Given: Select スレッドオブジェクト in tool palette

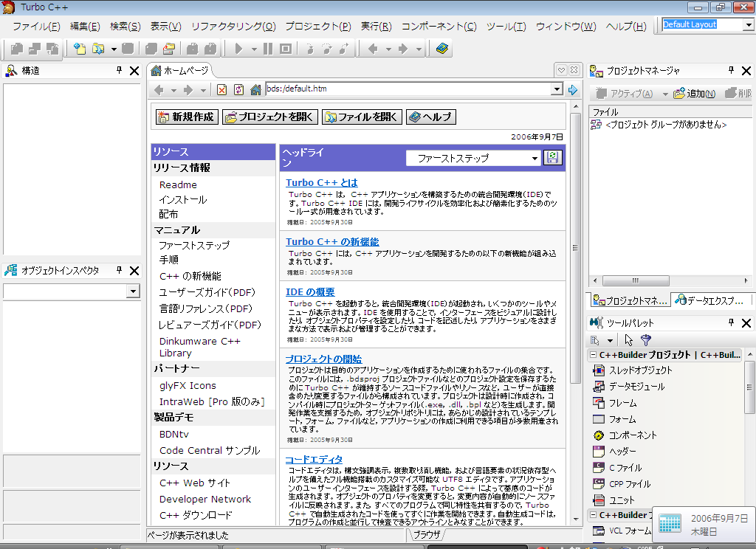Looking at the screenshot, I should (x=632, y=370).
